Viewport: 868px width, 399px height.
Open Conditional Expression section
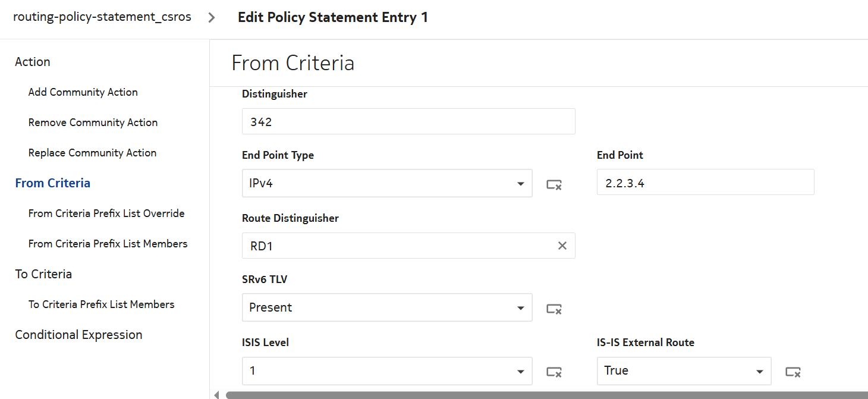click(78, 335)
